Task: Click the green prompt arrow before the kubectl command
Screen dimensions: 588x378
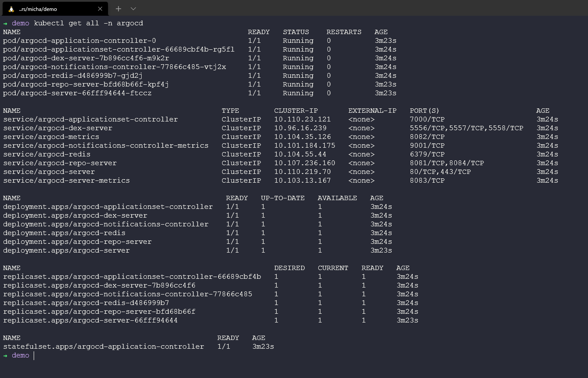Action: pyautogui.click(x=5, y=23)
